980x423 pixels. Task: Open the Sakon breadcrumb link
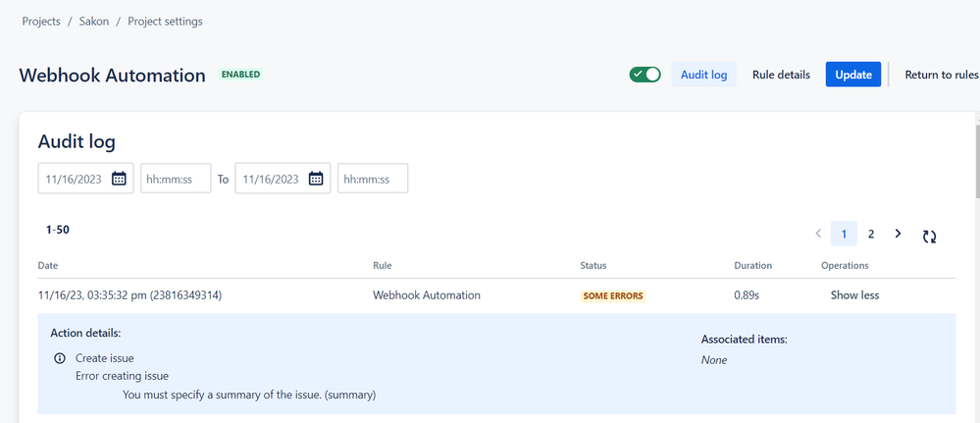coord(94,22)
